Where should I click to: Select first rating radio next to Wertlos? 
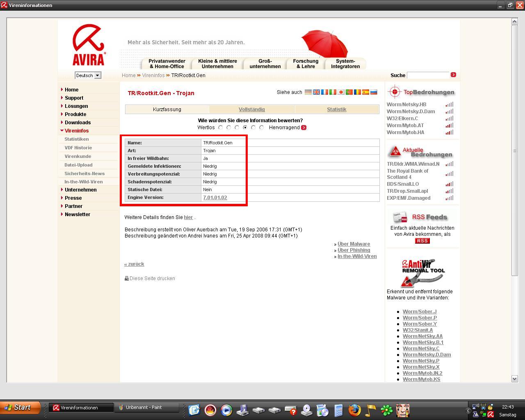[221, 128]
